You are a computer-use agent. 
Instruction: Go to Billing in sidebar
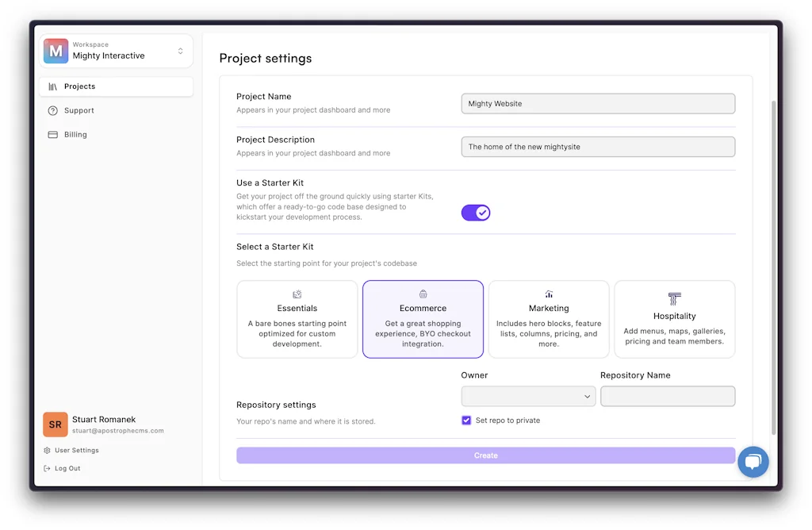tap(76, 135)
